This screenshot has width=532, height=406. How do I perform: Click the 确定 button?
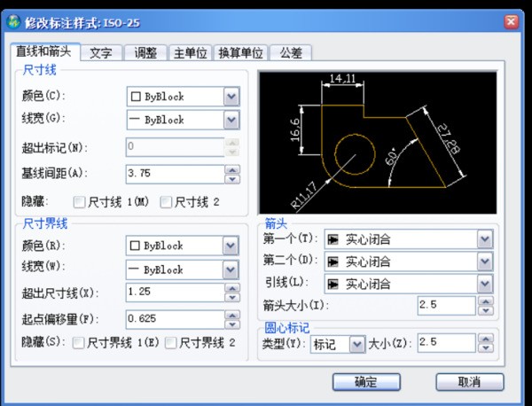point(365,382)
